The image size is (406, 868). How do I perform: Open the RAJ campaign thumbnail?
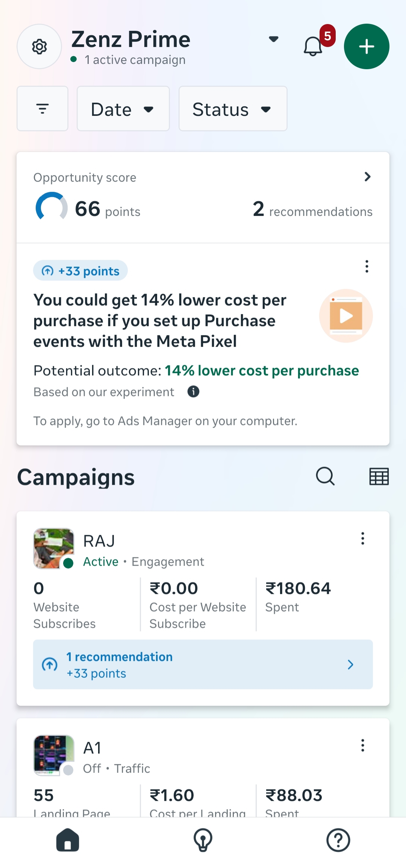click(54, 548)
